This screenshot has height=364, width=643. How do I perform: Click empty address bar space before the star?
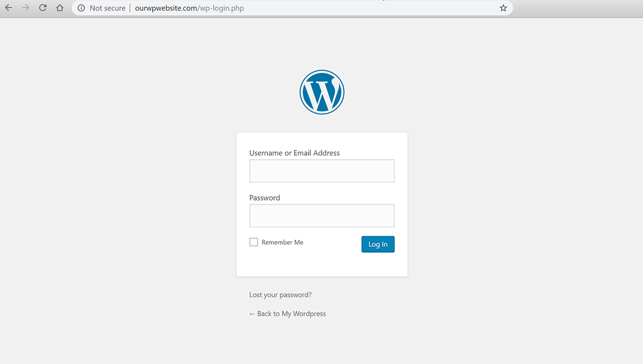point(378,8)
